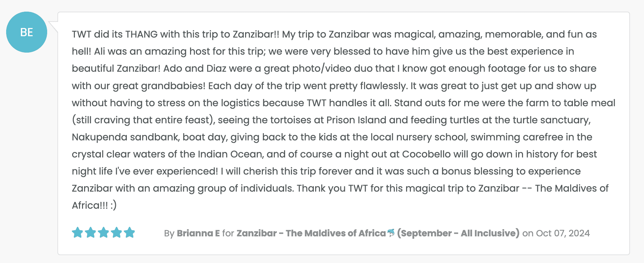644x263 pixels.
Task: Click the second rating star
Action: coord(91,233)
